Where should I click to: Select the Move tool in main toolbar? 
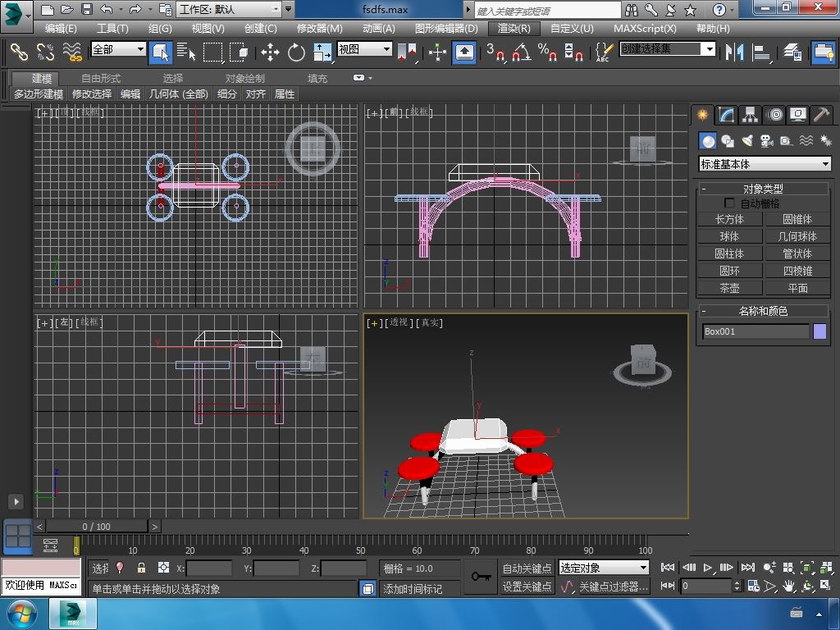270,52
